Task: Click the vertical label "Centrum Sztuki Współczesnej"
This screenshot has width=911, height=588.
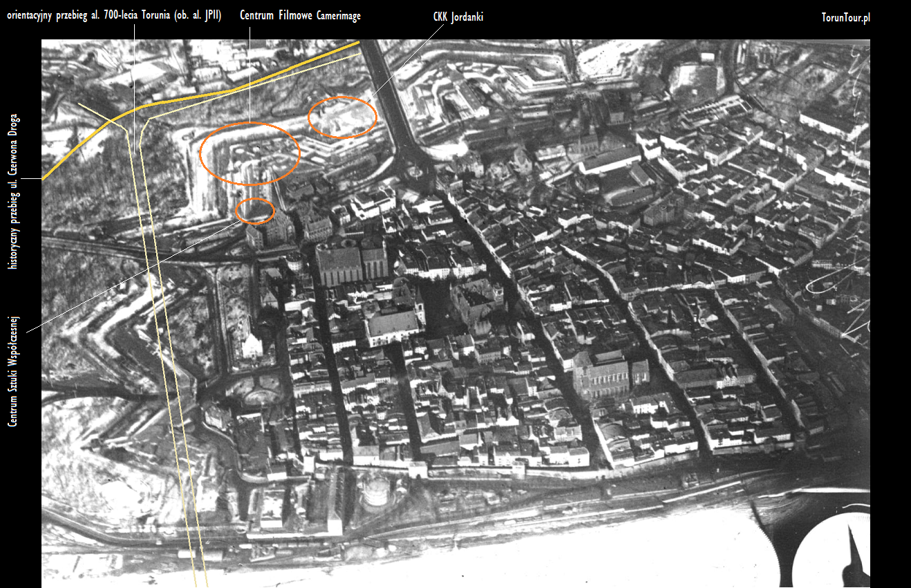Action: point(13,370)
